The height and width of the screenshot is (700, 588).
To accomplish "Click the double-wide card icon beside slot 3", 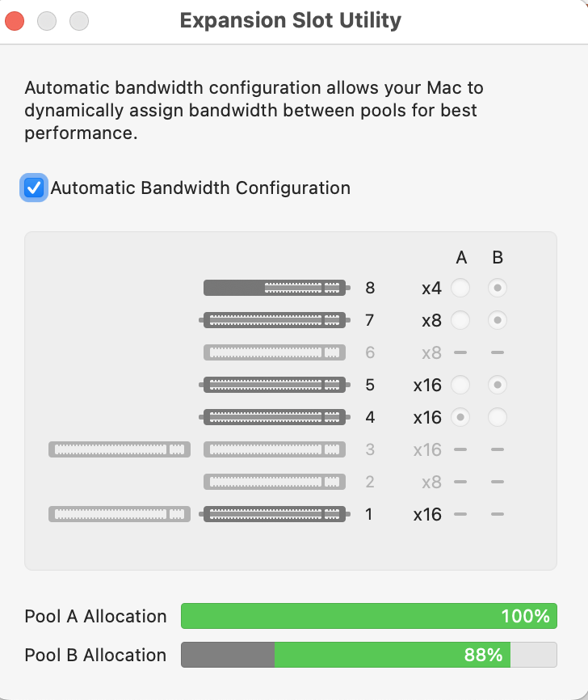I will pyautogui.click(x=120, y=449).
